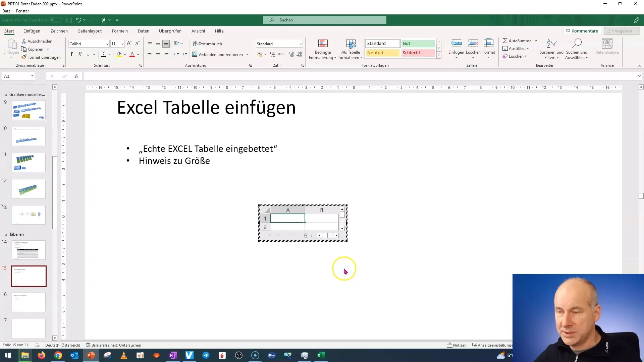Click the Undo arrow in quick access
Viewport: 644px width, 362px height.
click(x=78, y=20)
